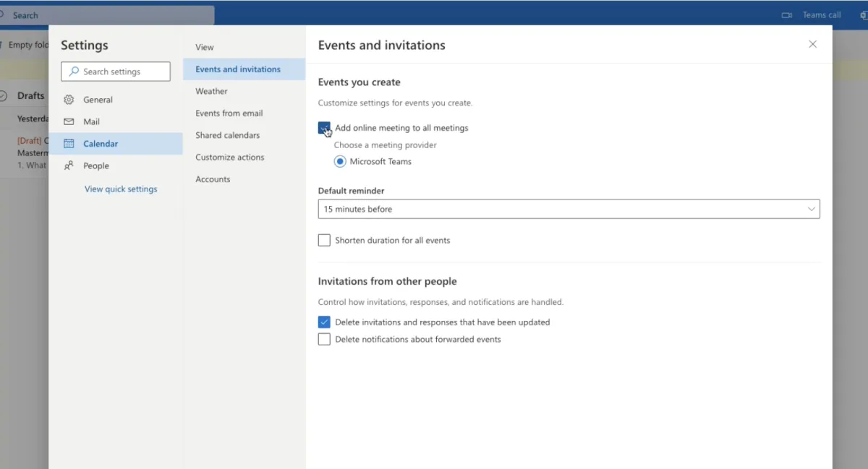
Task: Open the Default reminder dropdown
Action: 569,209
